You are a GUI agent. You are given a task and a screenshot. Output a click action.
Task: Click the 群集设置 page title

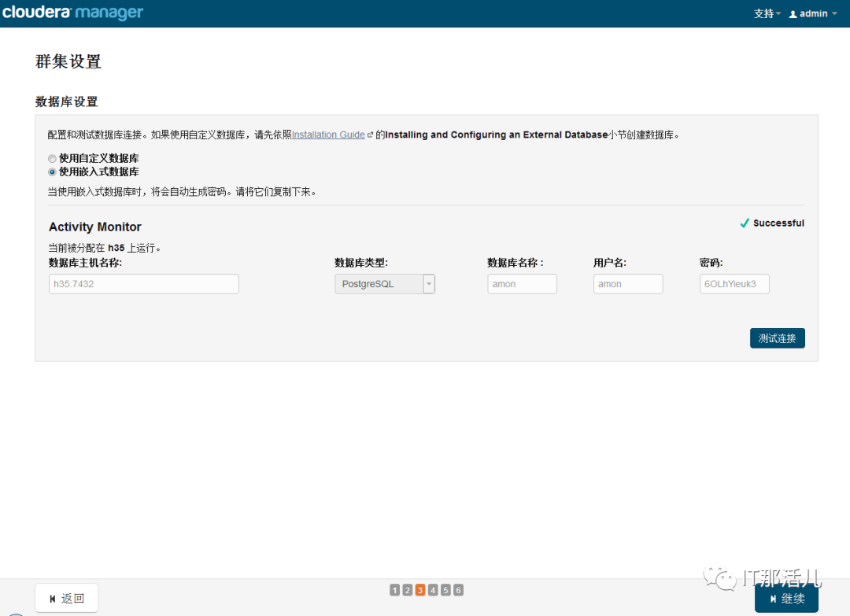(x=68, y=61)
